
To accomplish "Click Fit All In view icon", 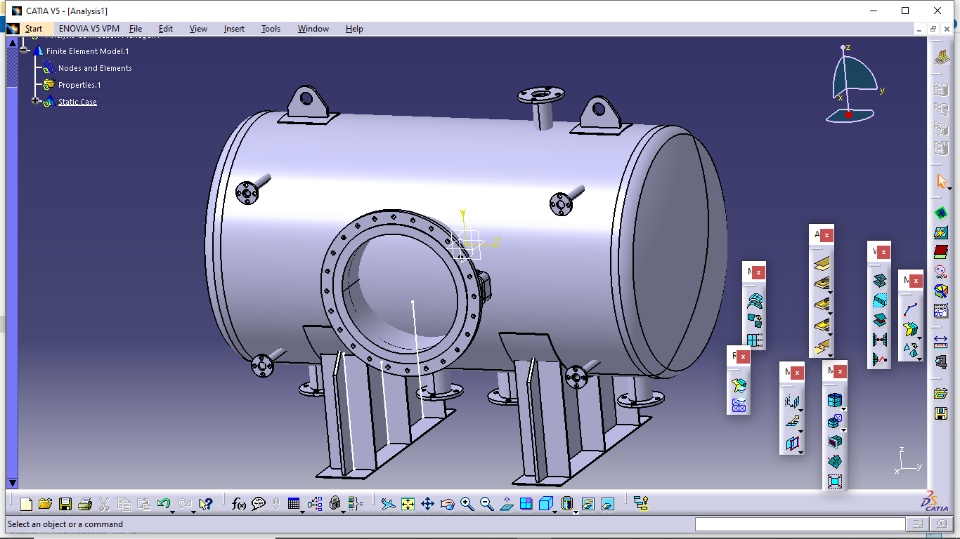I will [x=408, y=503].
